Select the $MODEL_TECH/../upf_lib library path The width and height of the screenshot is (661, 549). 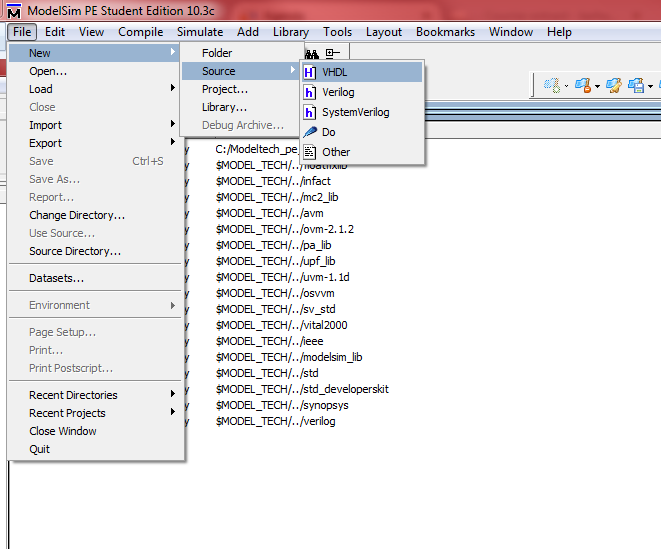pyautogui.click(x=275, y=261)
